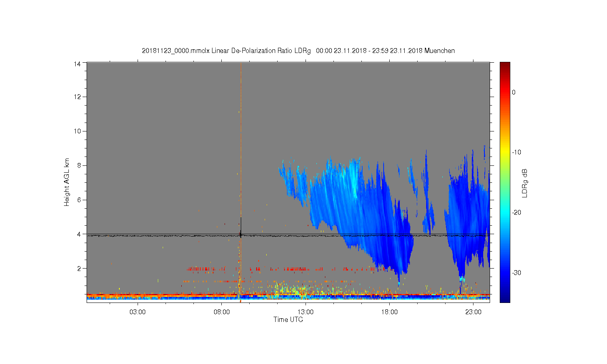The width and height of the screenshot is (607, 364).
Task: Click the height tick label 6
Action: [x=79, y=200]
